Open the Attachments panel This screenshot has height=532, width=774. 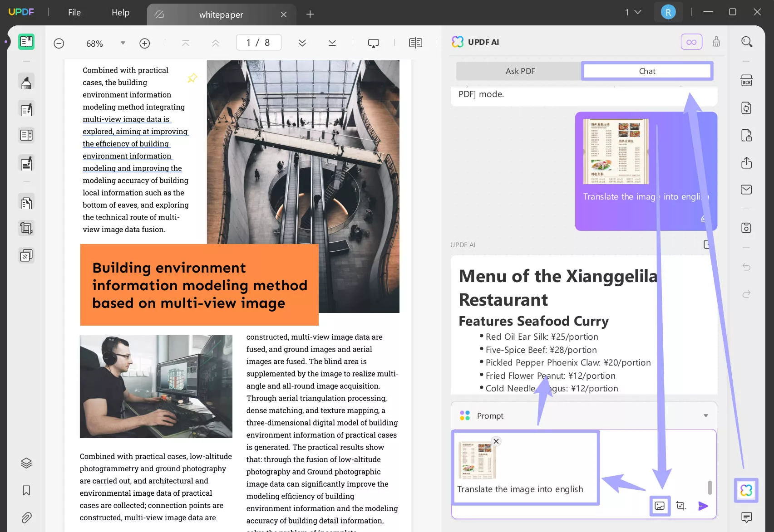pos(26,517)
